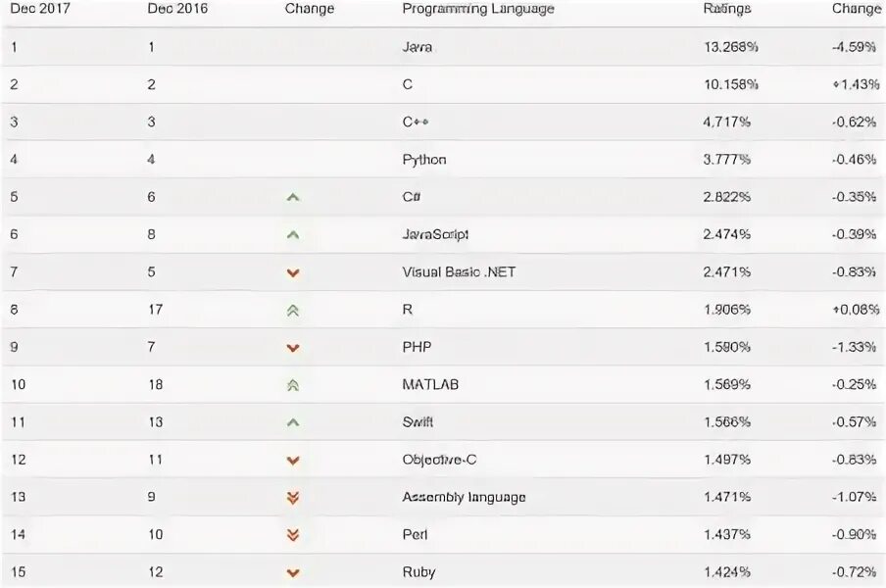
Task: Click the C++ language entry
Action: (416, 122)
